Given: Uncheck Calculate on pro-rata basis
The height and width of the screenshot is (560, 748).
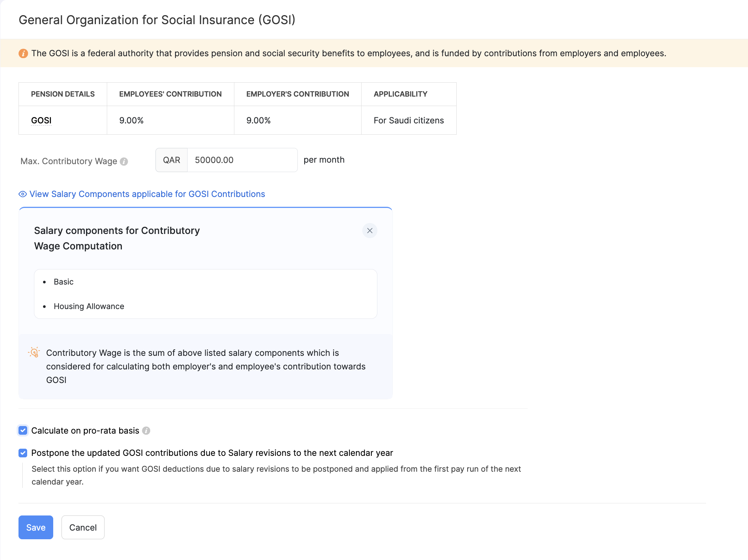Looking at the screenshot, I should (x=23, y=431).
